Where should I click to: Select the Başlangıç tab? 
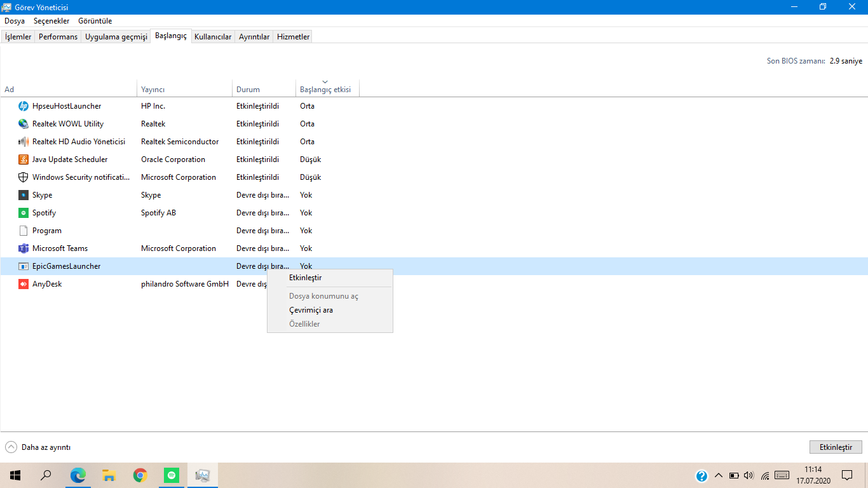click(171, 36)
